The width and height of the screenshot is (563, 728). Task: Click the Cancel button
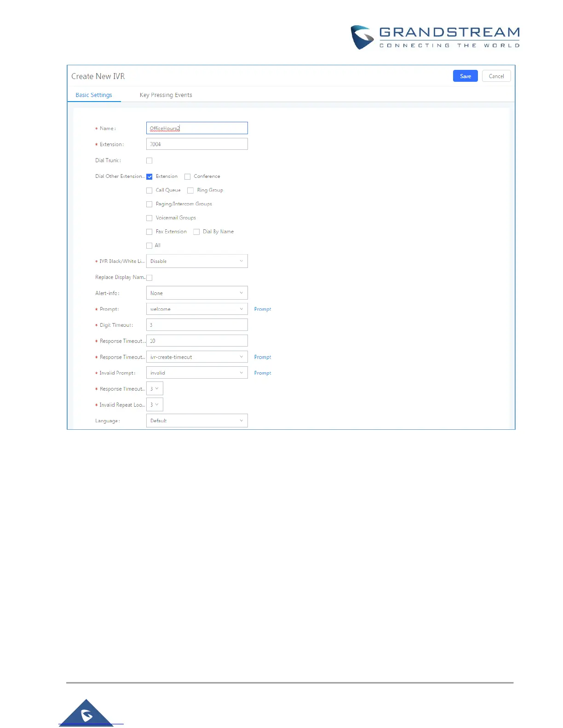pos(496,76)
